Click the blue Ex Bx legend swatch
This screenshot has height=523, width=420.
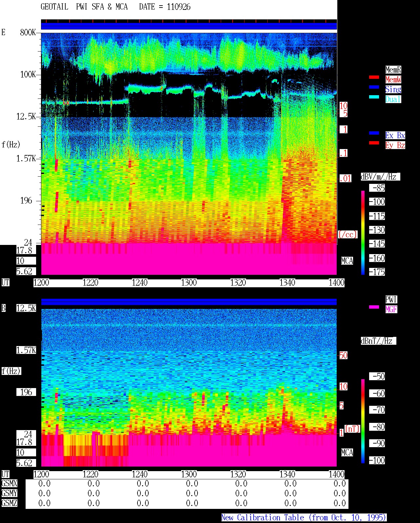point(374,133)
